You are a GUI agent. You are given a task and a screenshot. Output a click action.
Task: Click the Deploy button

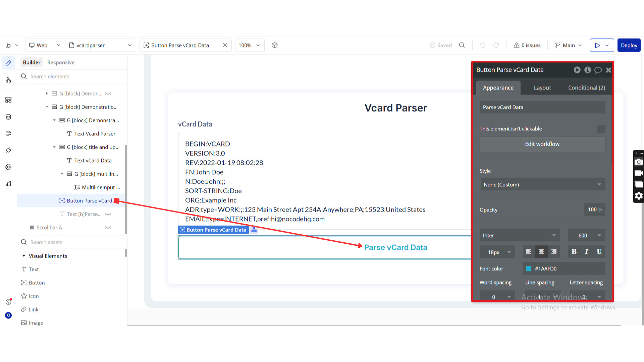click(629, 45)
